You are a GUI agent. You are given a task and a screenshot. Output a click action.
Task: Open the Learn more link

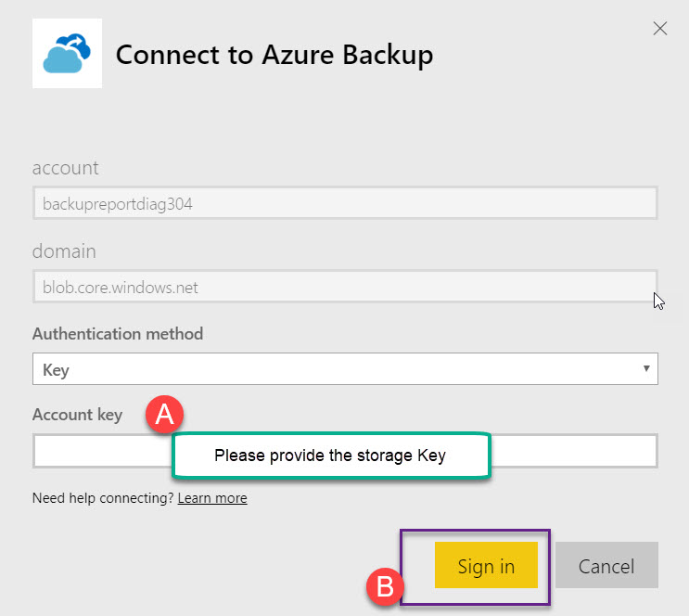212,498
